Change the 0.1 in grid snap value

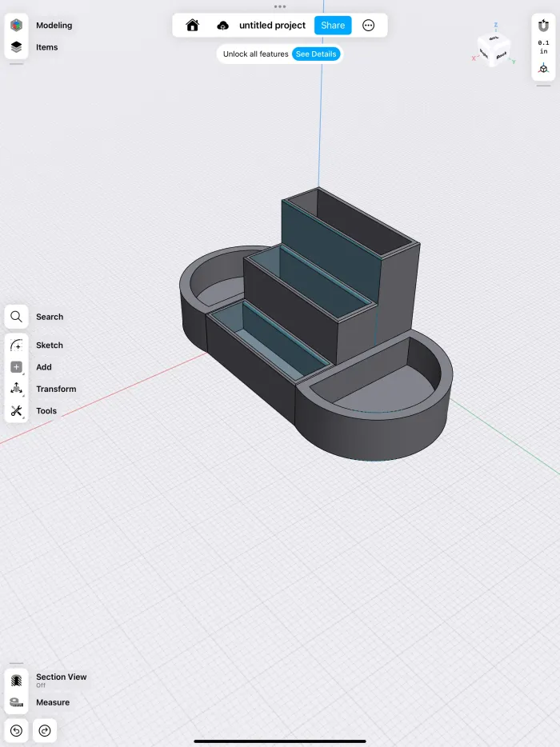[543, 46]
